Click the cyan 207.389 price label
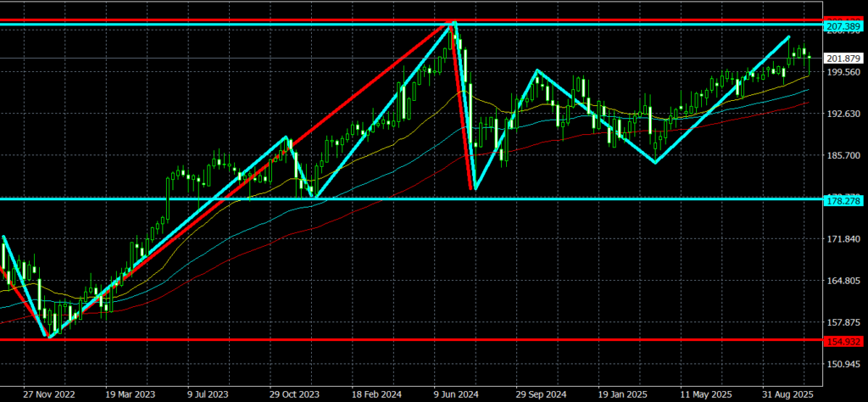868x402 pixels. [843, 28]
